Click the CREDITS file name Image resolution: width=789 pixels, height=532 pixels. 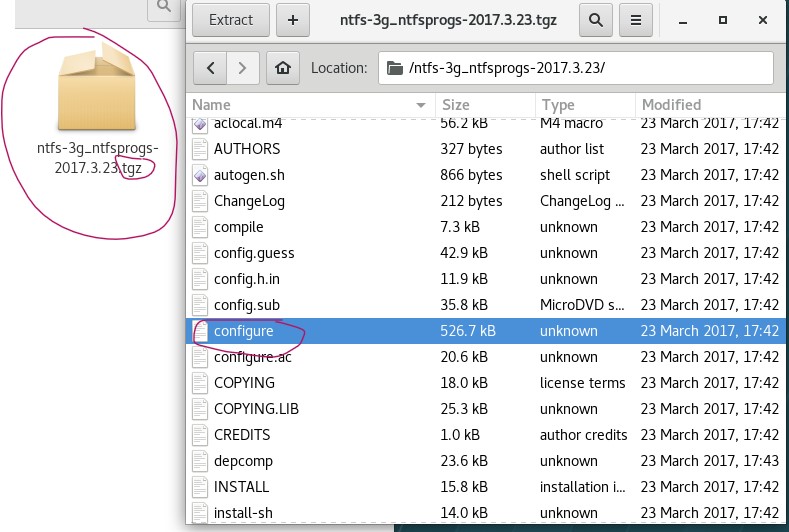coord(242,435)
